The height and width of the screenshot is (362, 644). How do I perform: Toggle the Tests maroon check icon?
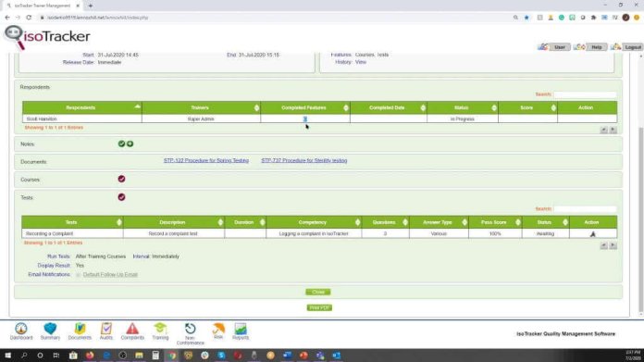click(x=121, y=197)
